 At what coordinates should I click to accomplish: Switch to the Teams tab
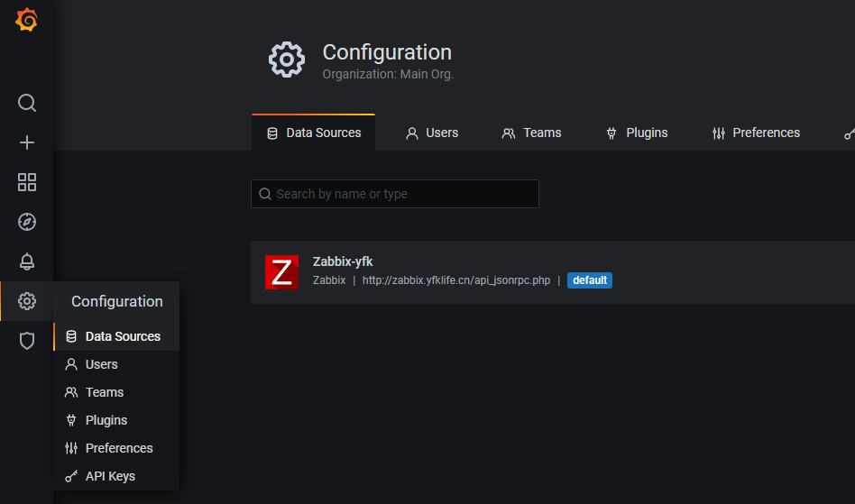point(531,133)
